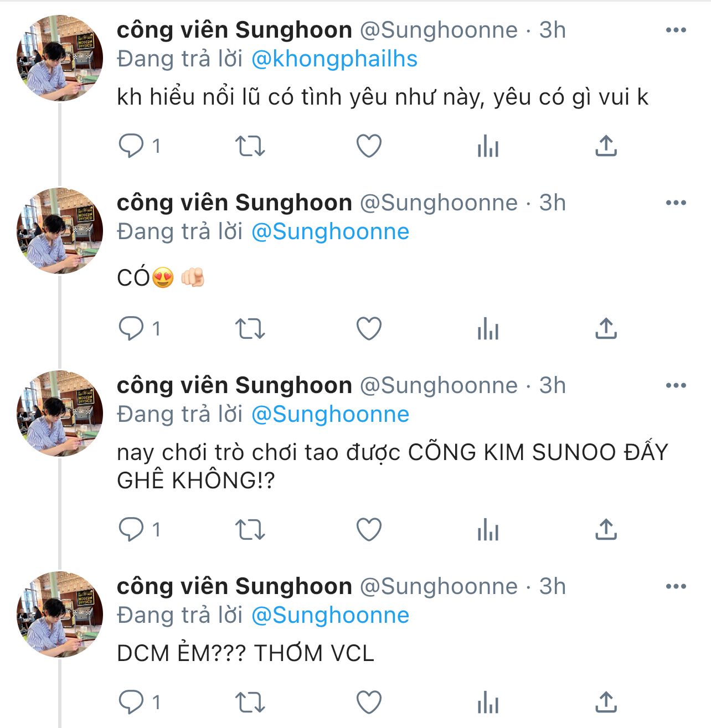711x728 pixels.
Task: Reply to the 'CÕNG KIM SUNOO' tweet
Action: pyautogui.click(x=131, y=530)
